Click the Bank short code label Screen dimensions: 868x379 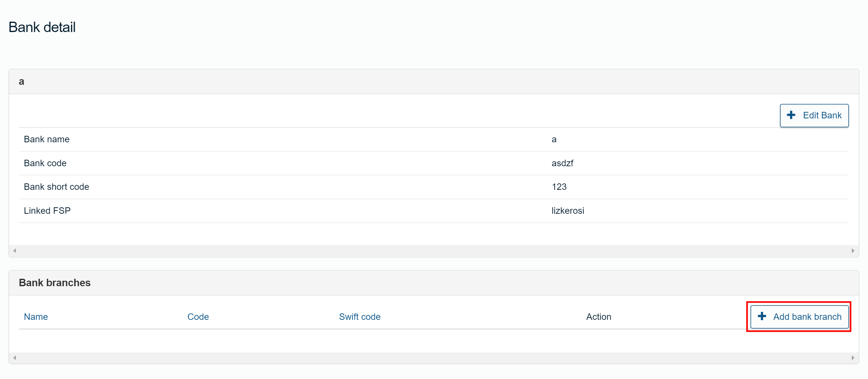56,187
